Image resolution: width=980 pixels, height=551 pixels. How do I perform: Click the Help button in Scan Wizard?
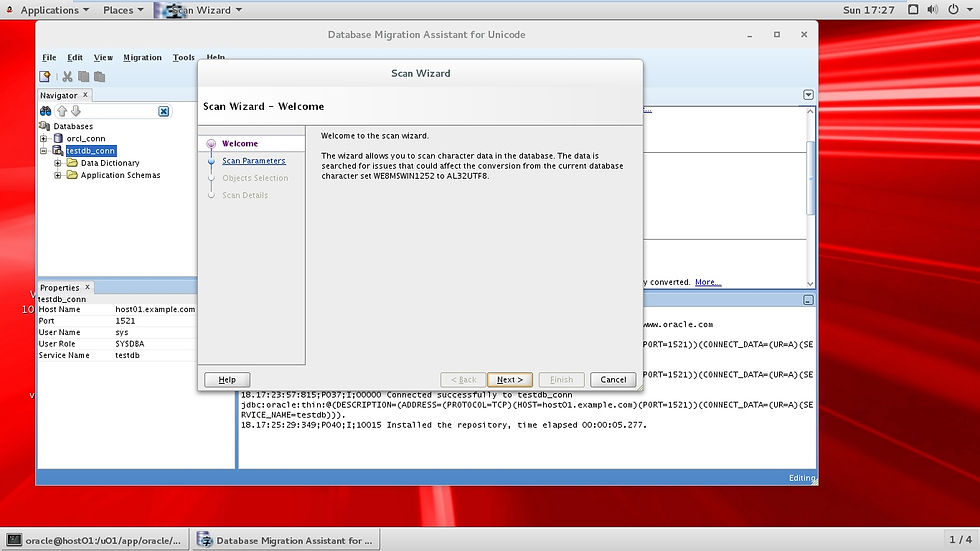click(227, 379)
